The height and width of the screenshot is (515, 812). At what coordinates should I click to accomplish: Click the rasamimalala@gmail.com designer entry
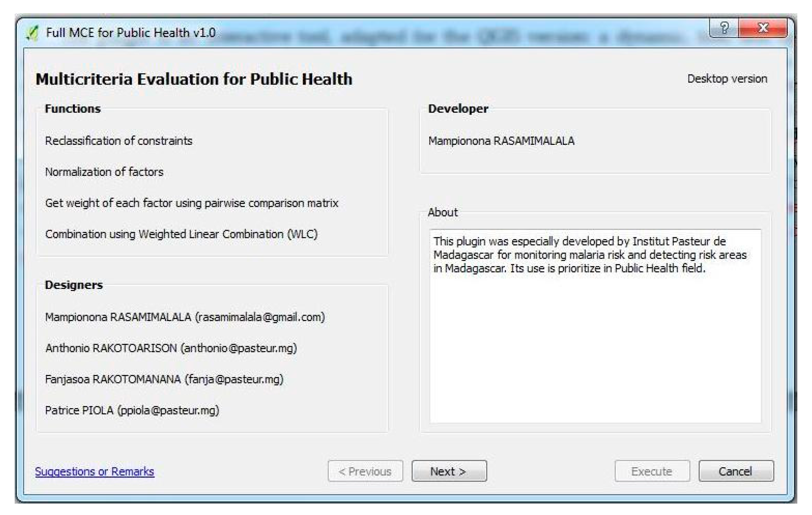(185, 317)
